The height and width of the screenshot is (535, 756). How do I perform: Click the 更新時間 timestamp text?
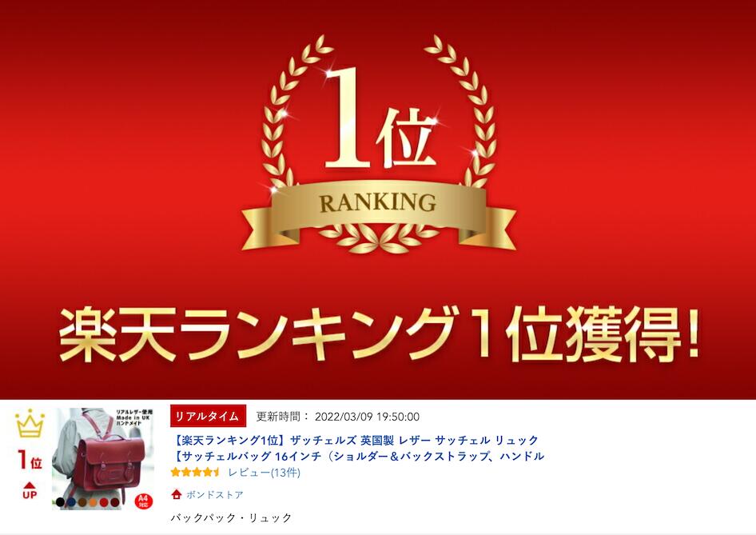coord(337,417)
